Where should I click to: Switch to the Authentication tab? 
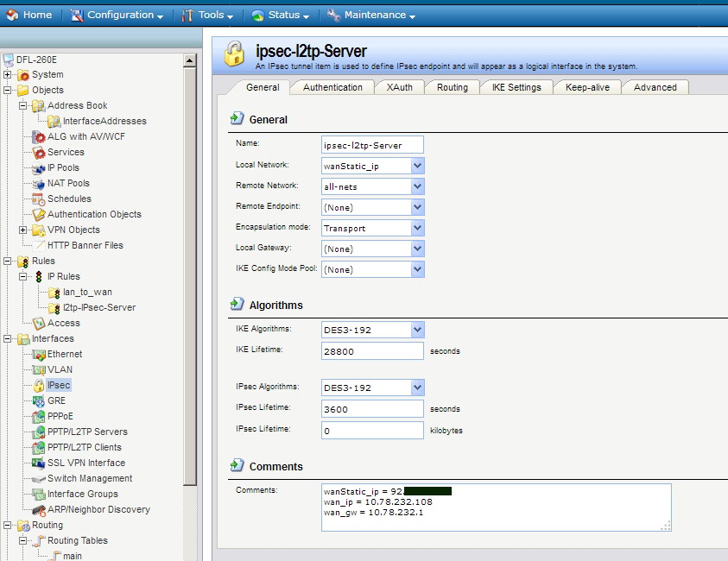click(x=332, y=87)
